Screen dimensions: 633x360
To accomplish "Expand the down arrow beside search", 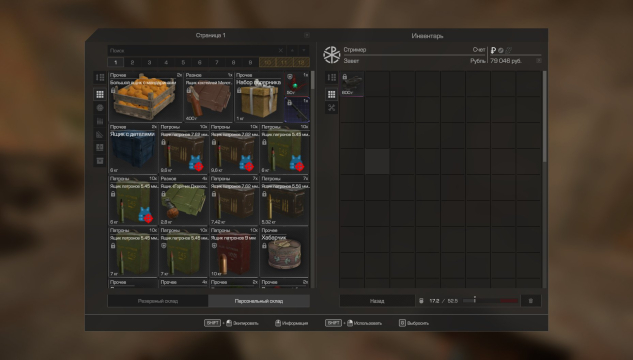I will [304, 50].
